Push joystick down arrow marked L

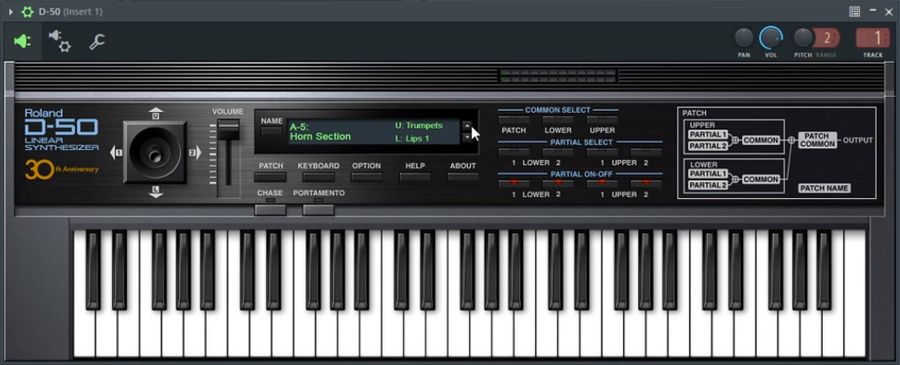click(x=156, y=192)
